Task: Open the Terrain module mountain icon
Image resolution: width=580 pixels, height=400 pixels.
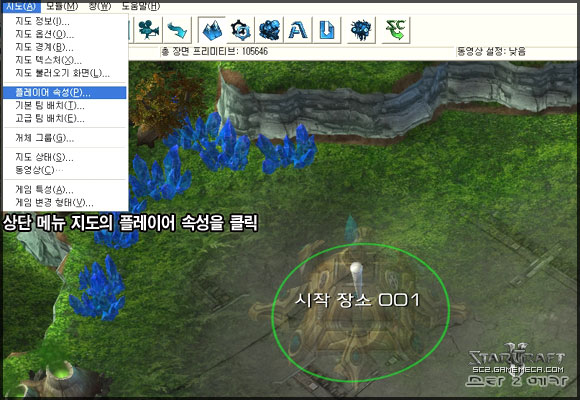Action: 212,30
